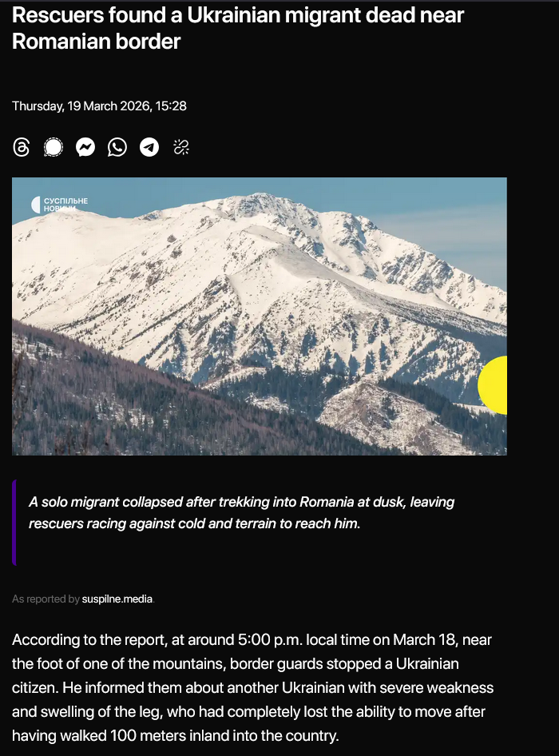Click the yellow circle on the image
The height and width of the screenshot is (756, 559).
493,384
